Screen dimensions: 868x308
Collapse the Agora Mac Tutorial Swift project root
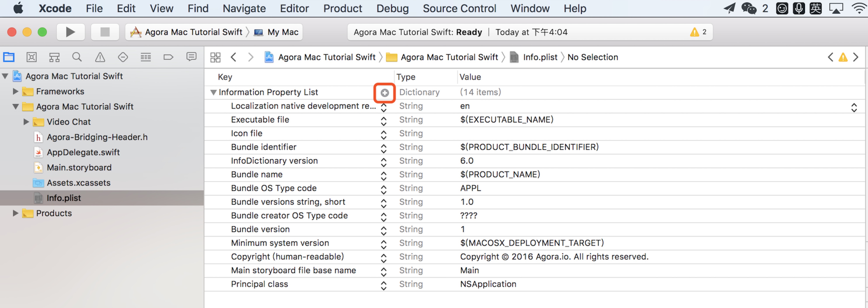[x=5, y=76]
